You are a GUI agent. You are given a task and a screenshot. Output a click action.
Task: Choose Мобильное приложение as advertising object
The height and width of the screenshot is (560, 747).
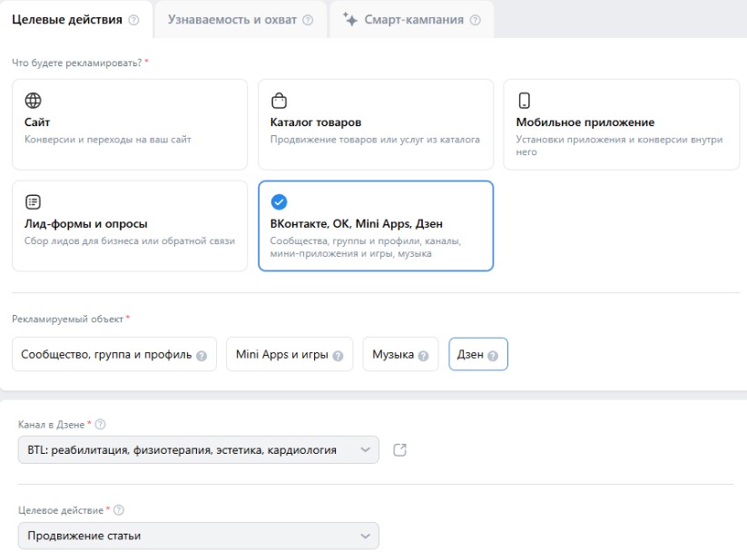[621, 124]
